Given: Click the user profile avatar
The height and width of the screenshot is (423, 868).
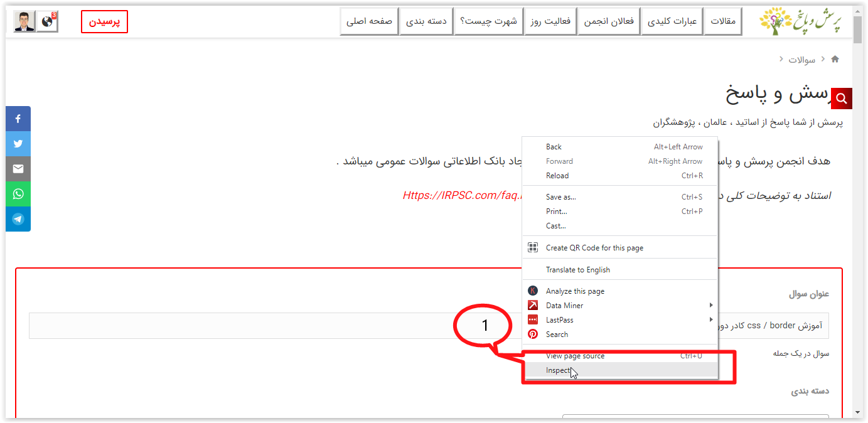Looking at the screenshot, I should click(x=24, y=21).
